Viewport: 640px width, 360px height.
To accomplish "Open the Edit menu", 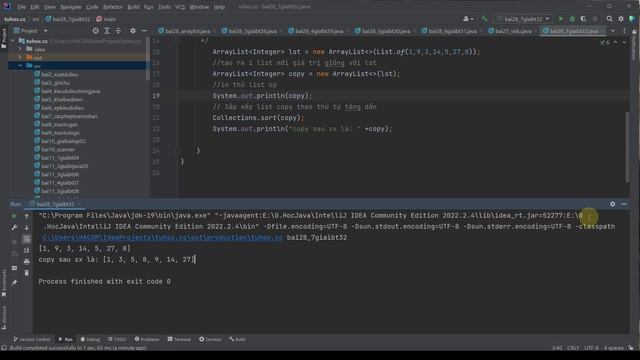I will (x=35, y=7).
